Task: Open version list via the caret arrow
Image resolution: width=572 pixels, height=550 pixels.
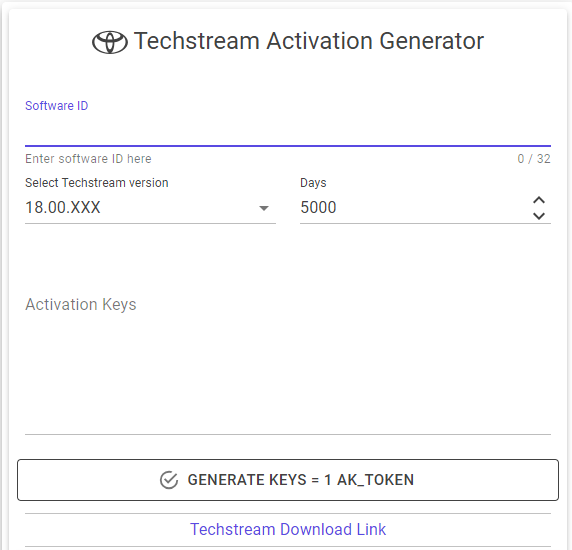Action: (264, 208)
